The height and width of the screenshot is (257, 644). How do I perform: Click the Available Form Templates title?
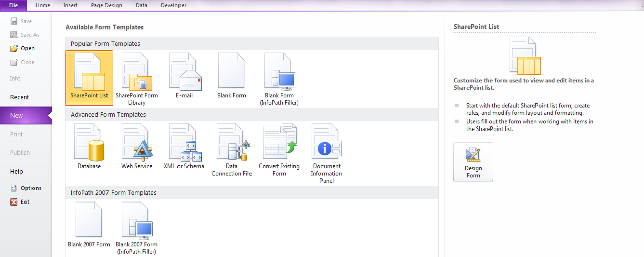[x=105, y=27]
